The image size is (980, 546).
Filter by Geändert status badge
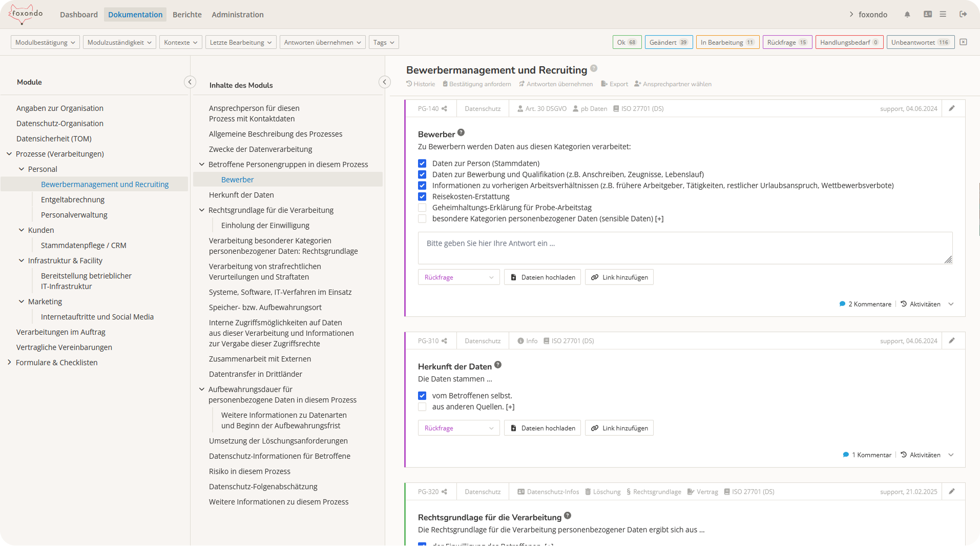tap(669, 42)
